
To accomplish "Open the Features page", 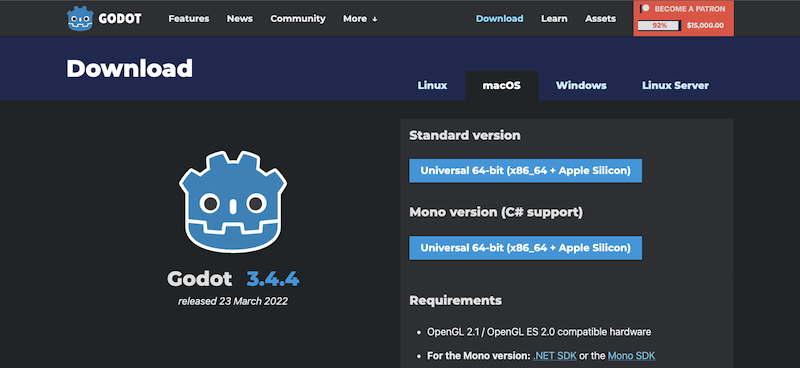I will pyautogui.click(x=189, y=18).
